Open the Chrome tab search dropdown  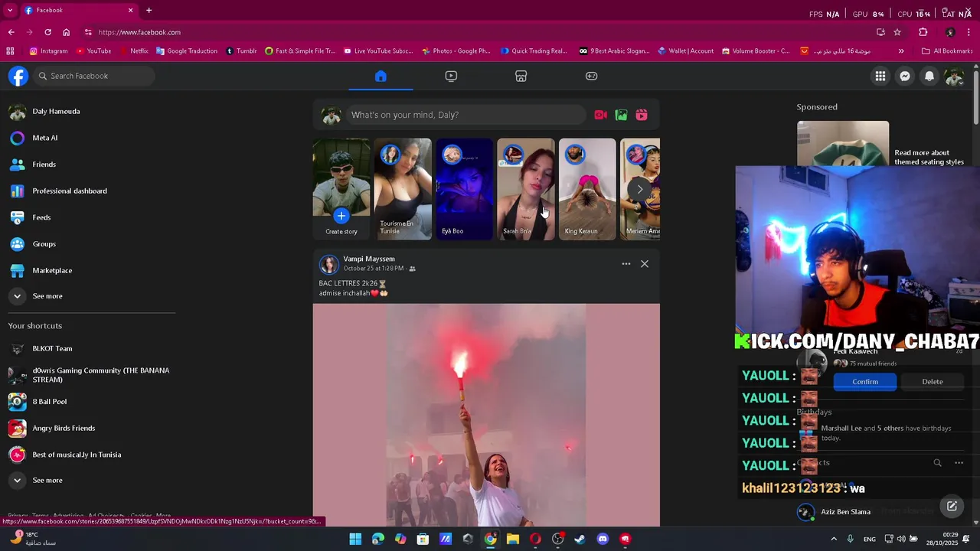(x=10, y=10)
